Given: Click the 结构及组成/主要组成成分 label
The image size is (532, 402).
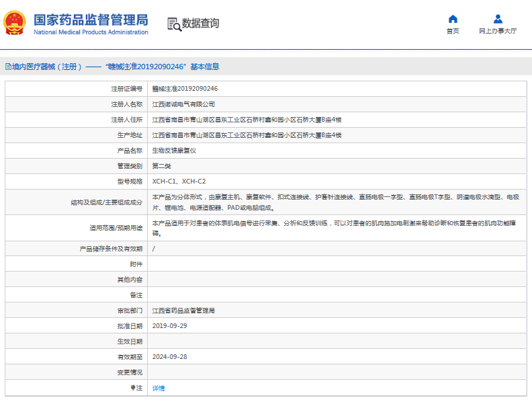Looking at the screenshot, I should tap(107, 202).
